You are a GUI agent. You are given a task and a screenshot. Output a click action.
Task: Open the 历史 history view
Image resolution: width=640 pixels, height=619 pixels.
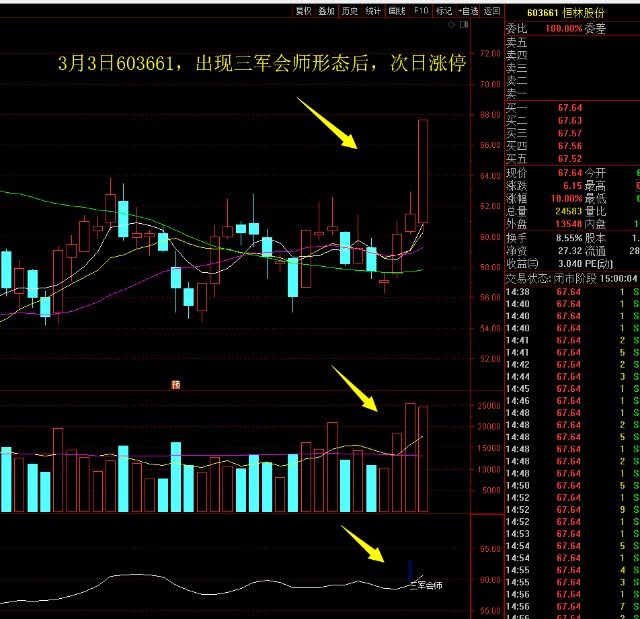tap(349, 11)
